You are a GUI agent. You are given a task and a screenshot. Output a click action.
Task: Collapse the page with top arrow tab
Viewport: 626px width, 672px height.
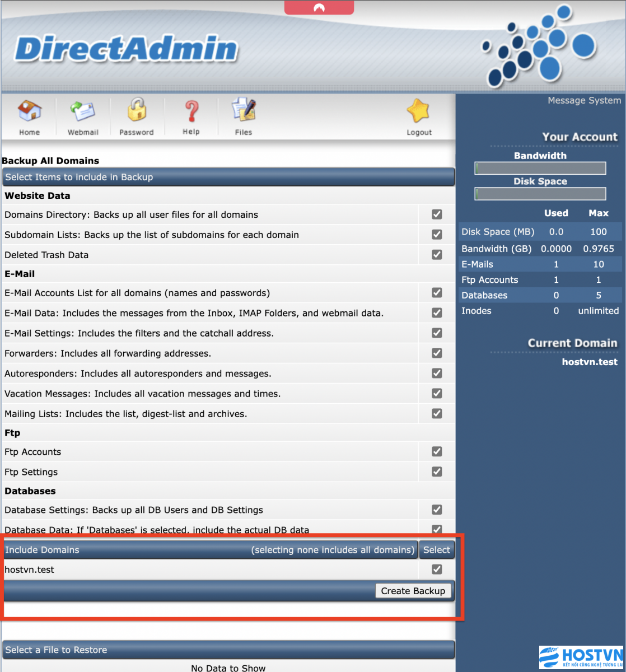pyautogui.click(x=319, y=7)
